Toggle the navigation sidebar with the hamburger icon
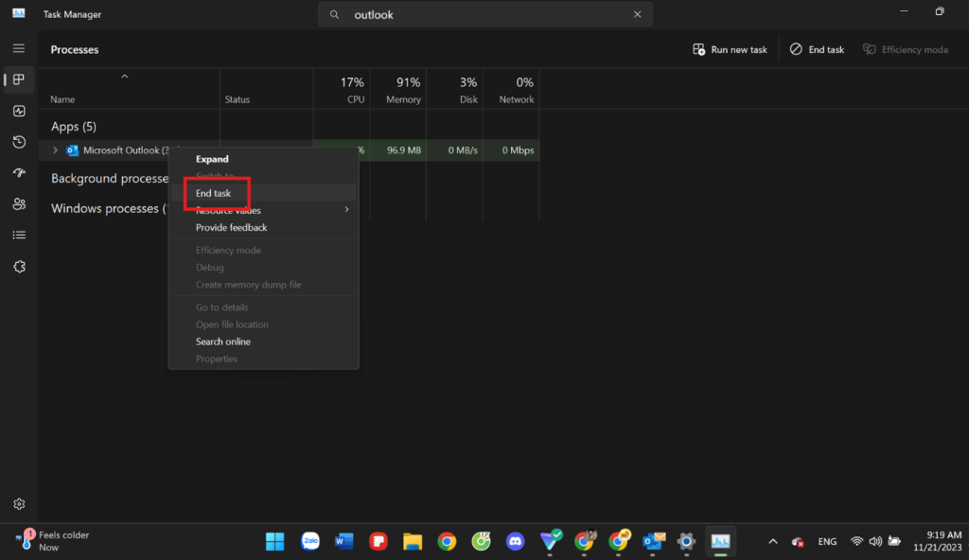Viewport: 969px width, 560px height. pyautogui.click(x=18, y=47)
